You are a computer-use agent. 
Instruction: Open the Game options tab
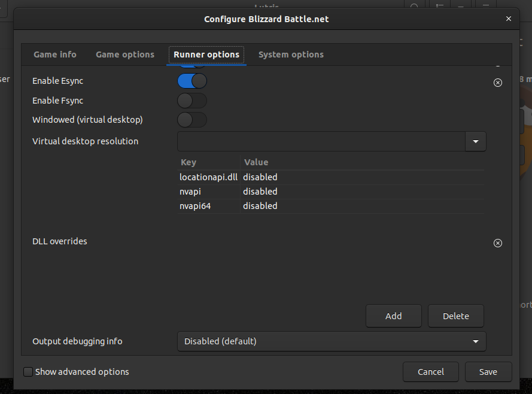(125, 54)
